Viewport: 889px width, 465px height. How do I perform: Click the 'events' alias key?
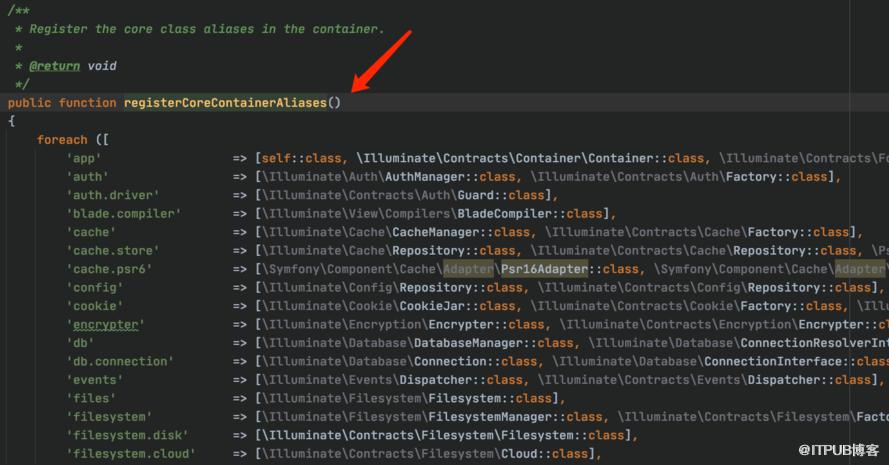click(95, 380)
